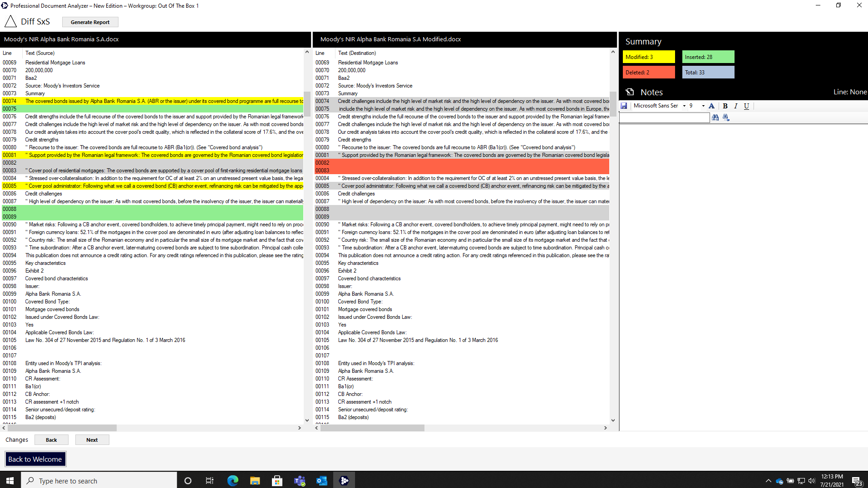This screenshot has width=868, height=488.
Task: Click the Generate Report button
Action: [90, 22]
